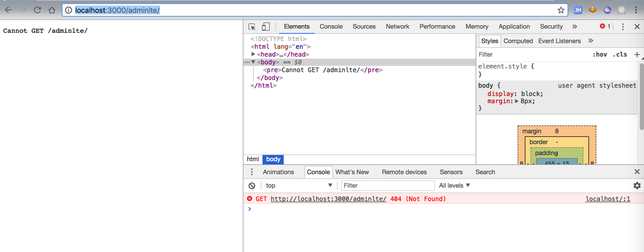Select the Event Listeners pane tab
The height and width of the screenshot is (252, 644).
559,41
